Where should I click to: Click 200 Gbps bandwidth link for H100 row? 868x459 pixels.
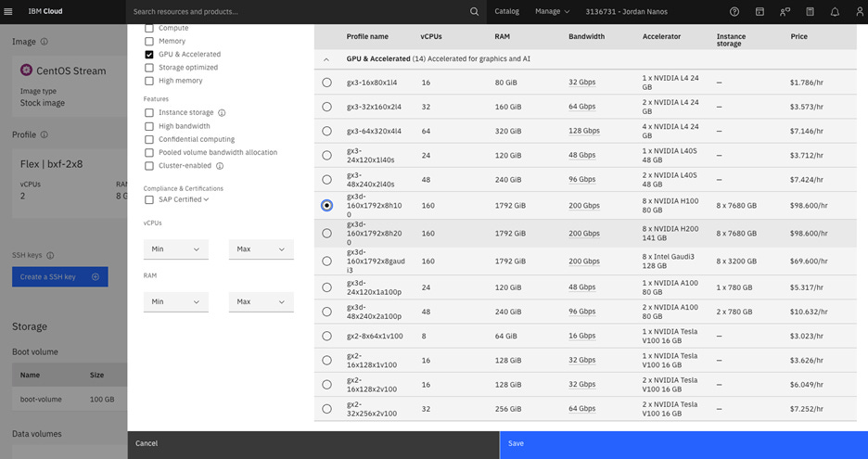click(584, 206)
